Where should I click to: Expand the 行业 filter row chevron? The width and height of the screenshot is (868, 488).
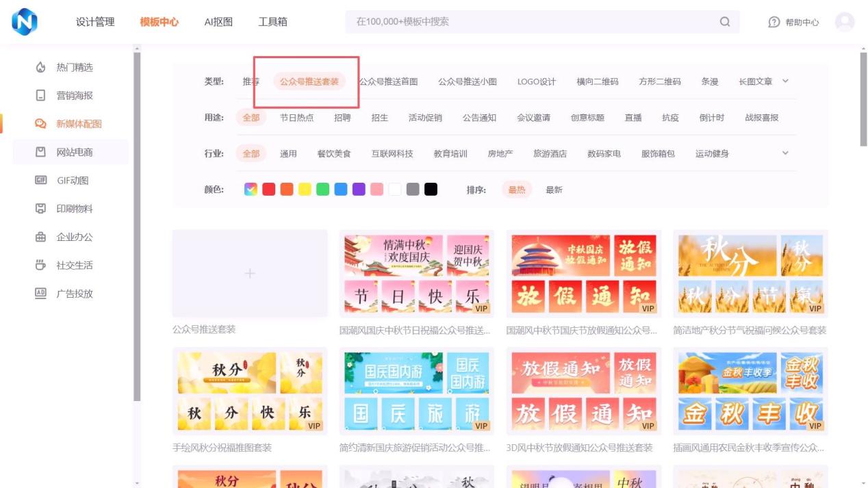(785, 153)
